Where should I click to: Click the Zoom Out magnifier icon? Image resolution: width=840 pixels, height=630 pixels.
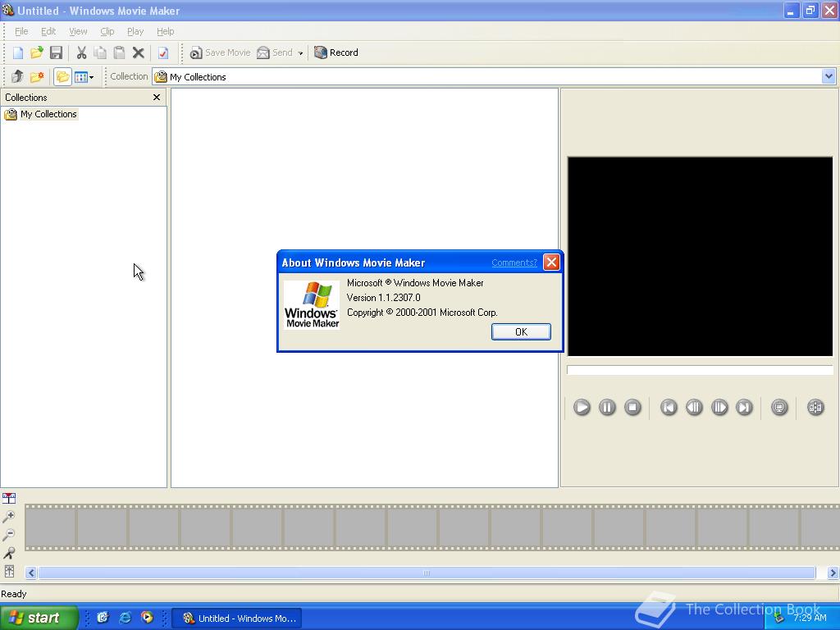click(x=8, y=535)
